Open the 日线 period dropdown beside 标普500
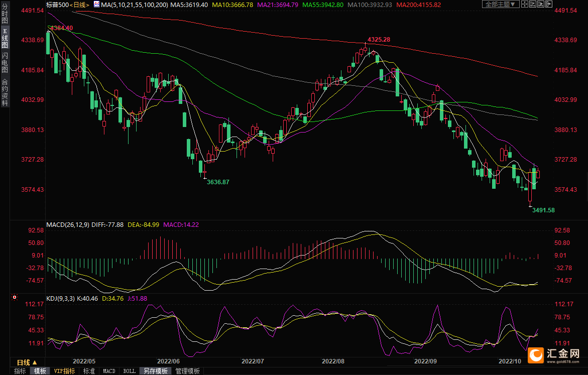The width and height of the screenshot is (588, 375). [x=79, y=4]
